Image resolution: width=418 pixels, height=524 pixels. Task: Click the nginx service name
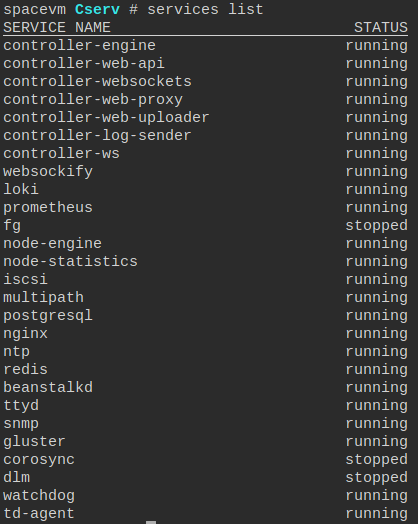[26, 334]
